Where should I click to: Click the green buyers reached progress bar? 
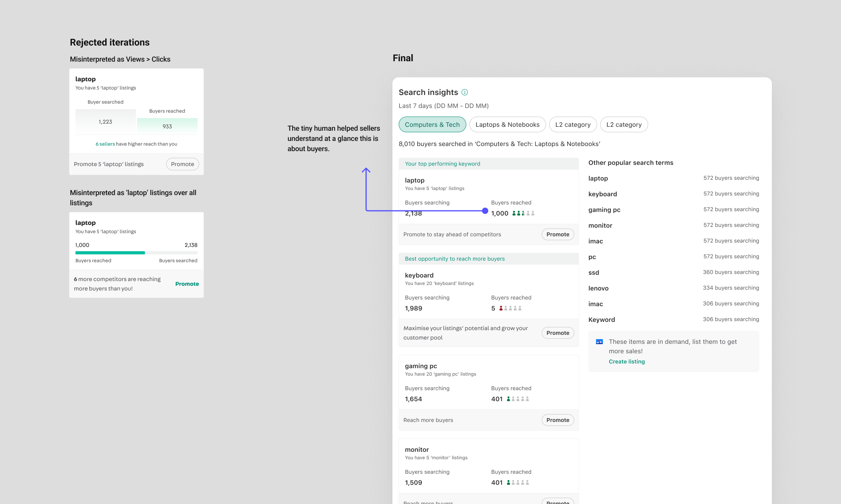pos(110,253)
